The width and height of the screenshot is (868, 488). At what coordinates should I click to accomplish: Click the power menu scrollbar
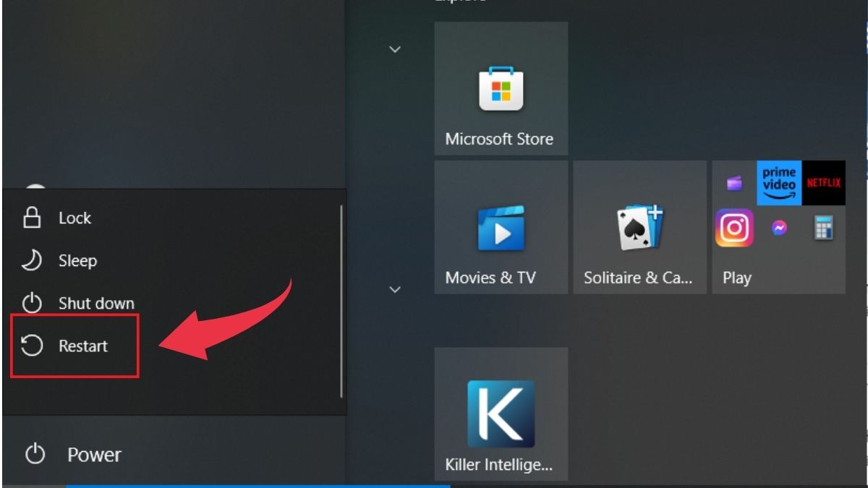[x=341, y=301]
